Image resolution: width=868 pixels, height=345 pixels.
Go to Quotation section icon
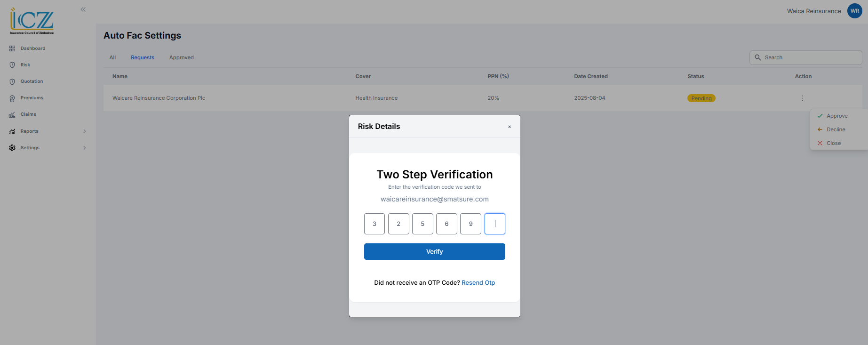(12, 81)
